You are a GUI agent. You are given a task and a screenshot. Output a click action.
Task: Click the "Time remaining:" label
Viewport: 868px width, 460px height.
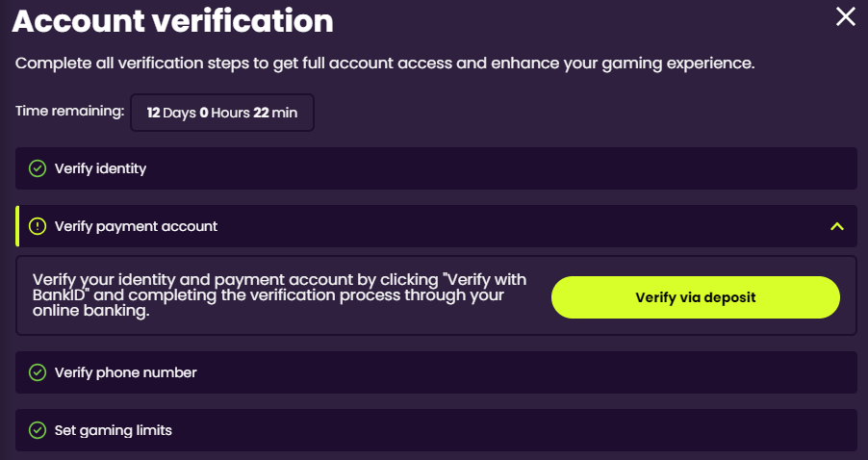[69, 112]
